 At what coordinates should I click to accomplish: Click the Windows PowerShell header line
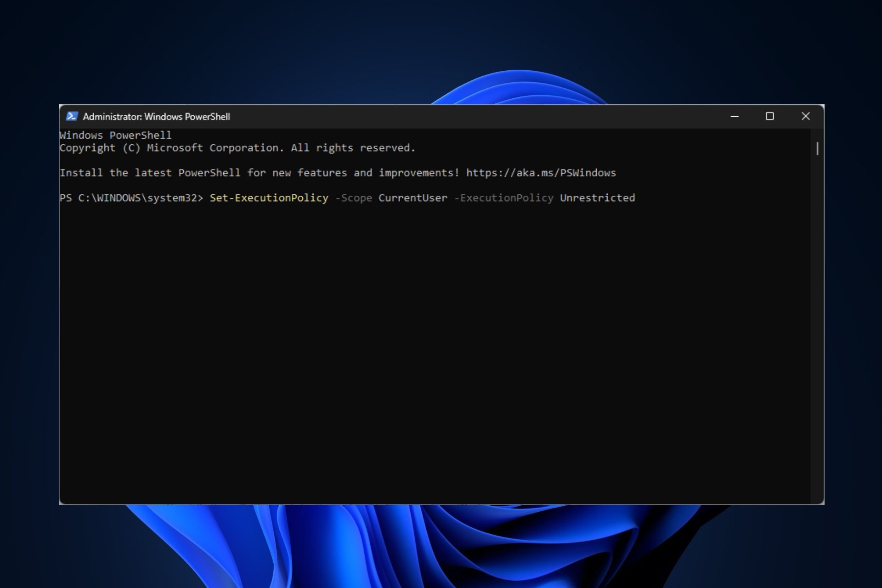pos(115,135)
